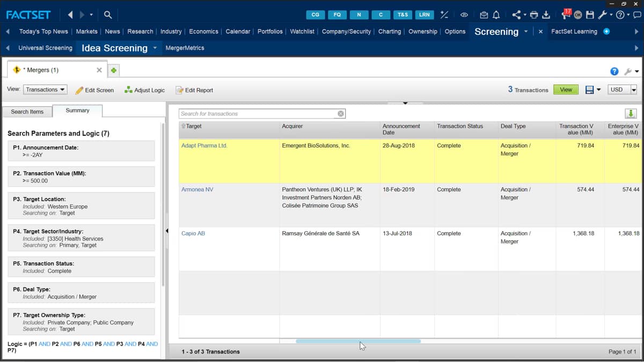Click the green plus new tab icon

(x=114, y=70)
